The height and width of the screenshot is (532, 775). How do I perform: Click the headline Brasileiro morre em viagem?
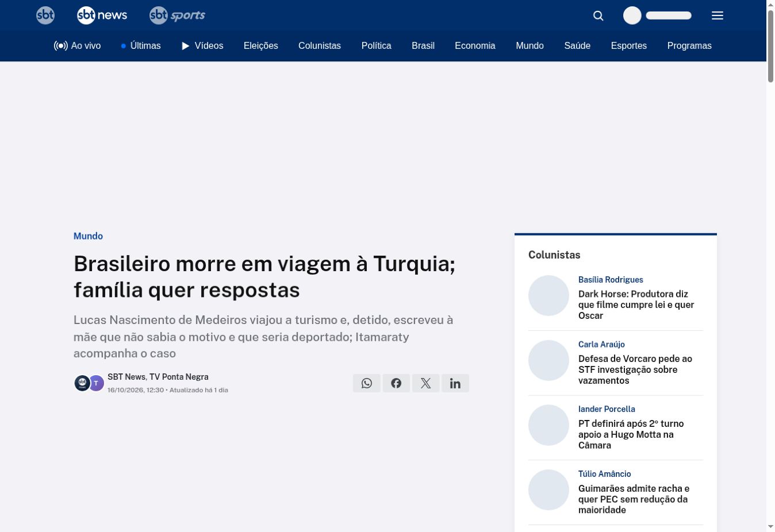(x=264, y=277)
